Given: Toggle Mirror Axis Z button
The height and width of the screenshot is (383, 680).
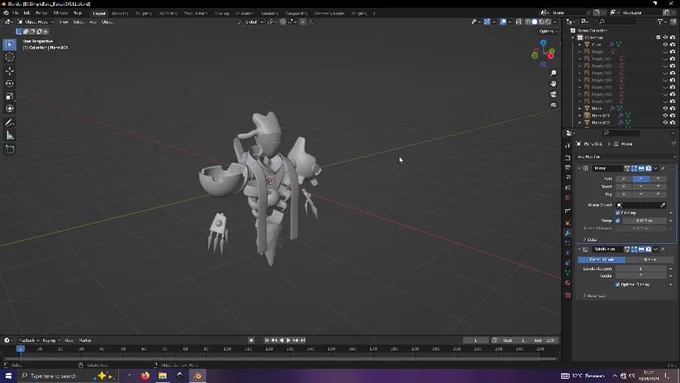Looking at the screenshot, I should (657, 179).
